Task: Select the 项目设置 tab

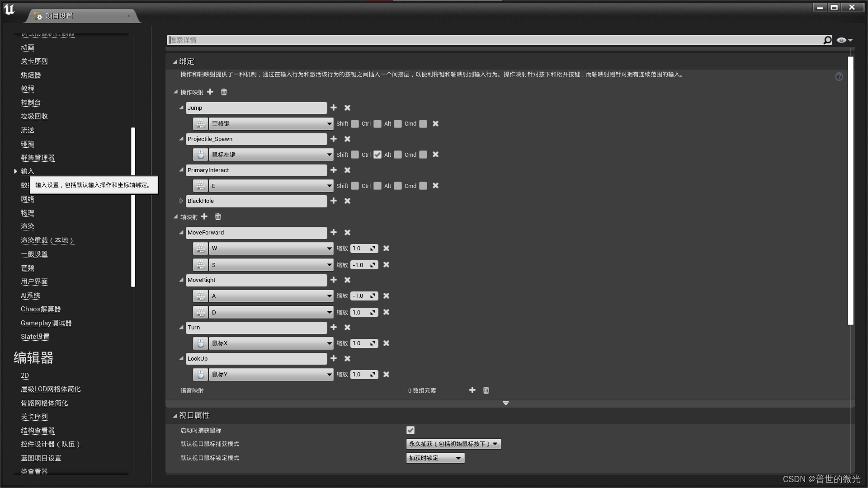Action: pyautogui.click(x=59, y=16)
